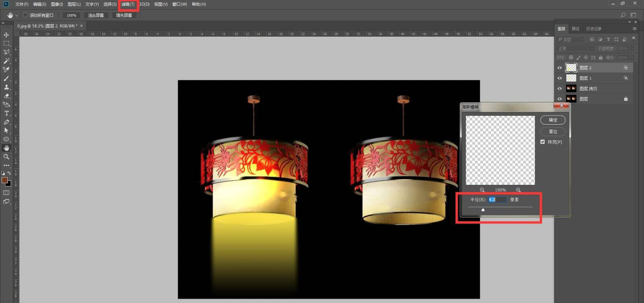Select the Move tool
644x303 pixels.
[6, 35]
